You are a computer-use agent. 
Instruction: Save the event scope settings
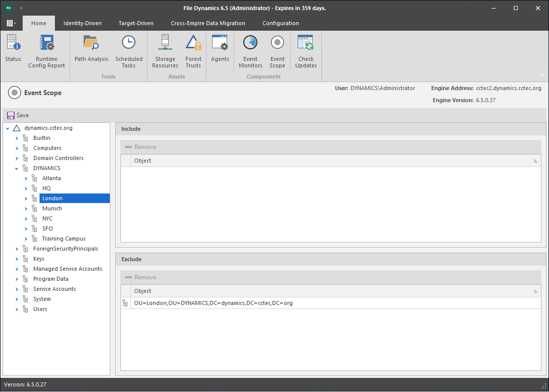[18, 115]
